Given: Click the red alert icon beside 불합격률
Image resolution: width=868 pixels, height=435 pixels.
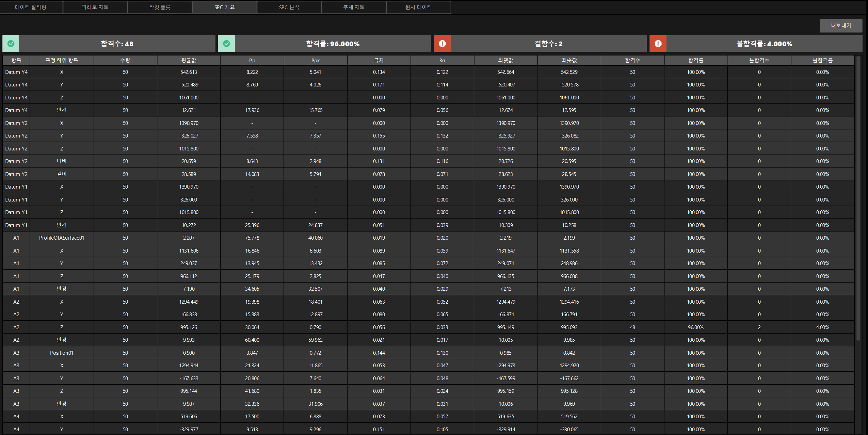Looking at the screenshot, I should (x=658, y=44).
